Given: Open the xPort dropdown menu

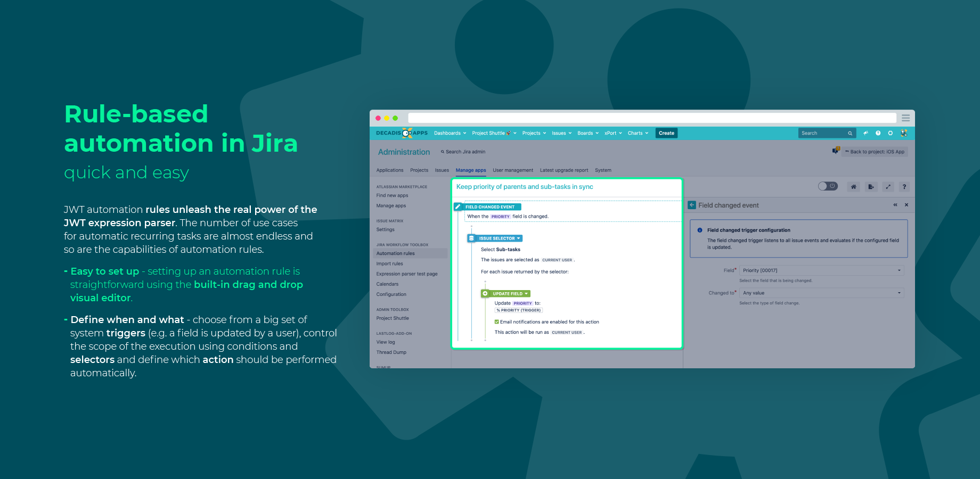Looking at the screenshot, I should [x=613, y=133].
